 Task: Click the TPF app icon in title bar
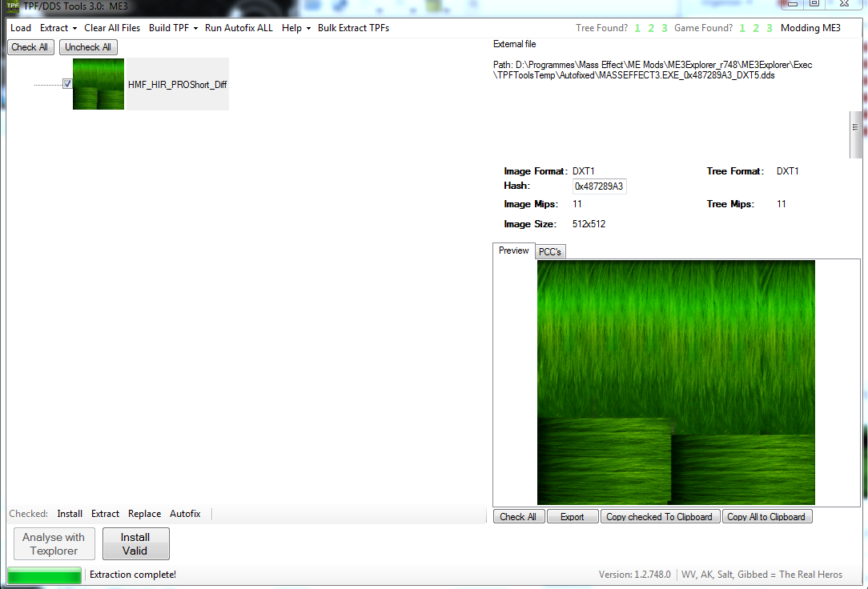(12, 6)
